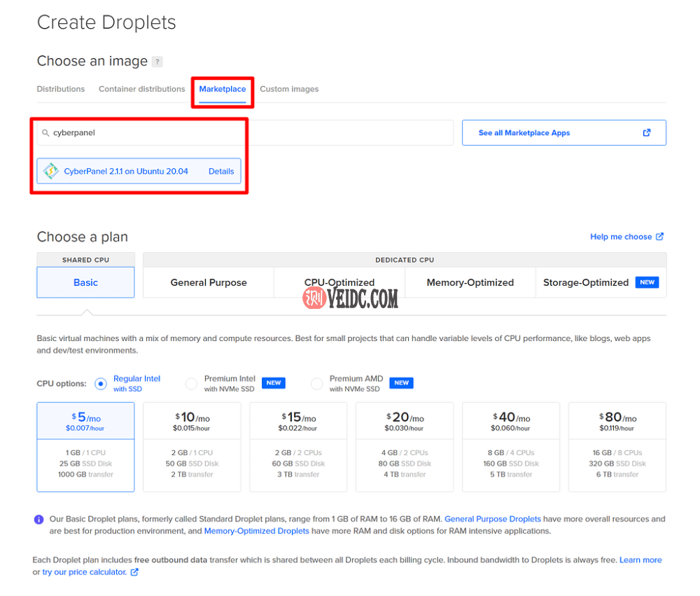Screen dimensions: 700x596
Task: Open try our price calculator link
Action: [x=85, y=572]
